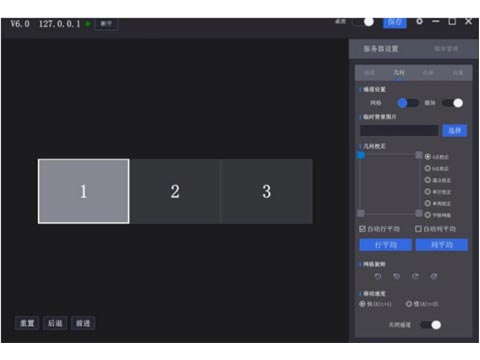The image size is (480, 360).
Task: Click the 重置 button
Action: point(27,323)
